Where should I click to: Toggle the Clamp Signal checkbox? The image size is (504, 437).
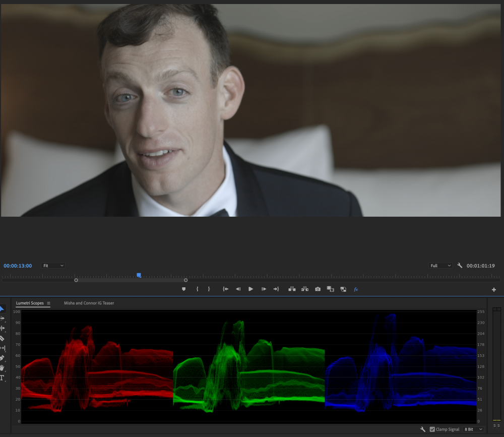[x=432, y=429]
